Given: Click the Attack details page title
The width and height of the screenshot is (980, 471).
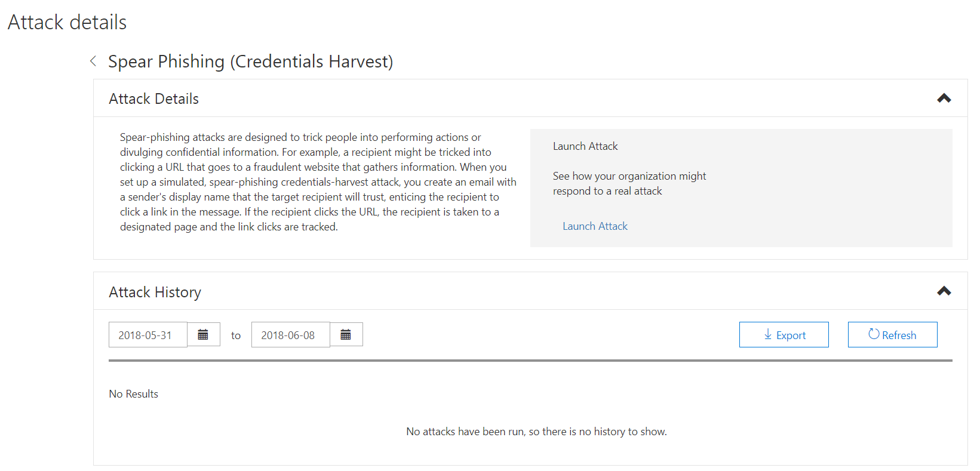Looking at the screenshot, I should [67, 23].
